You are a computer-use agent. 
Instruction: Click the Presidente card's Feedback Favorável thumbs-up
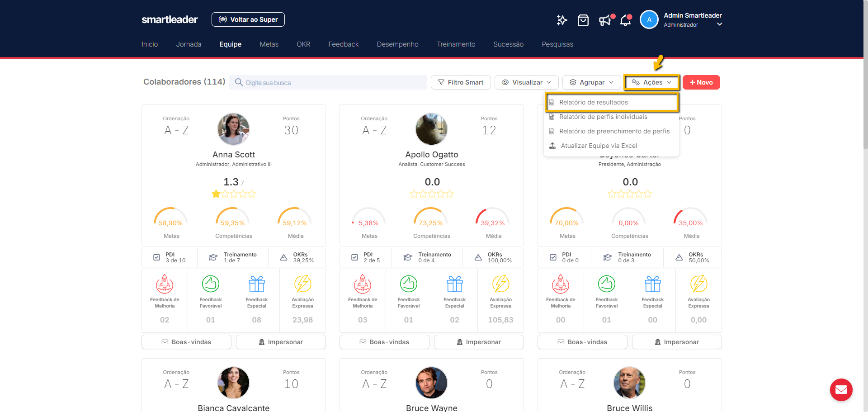pos(607,284)
